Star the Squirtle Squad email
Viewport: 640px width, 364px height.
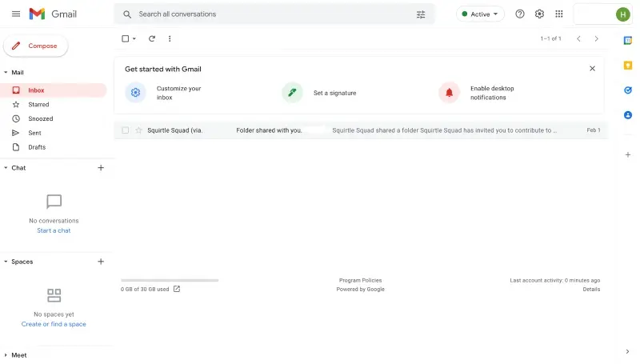[138, 130]
